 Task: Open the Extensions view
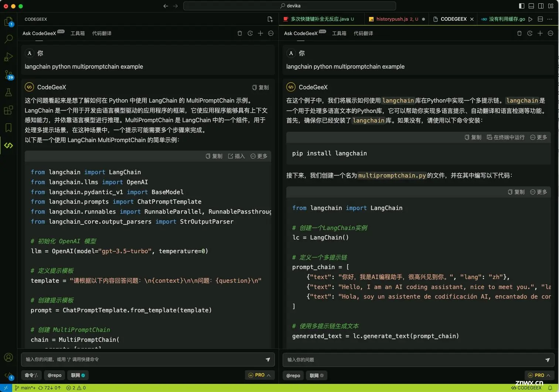8,110
